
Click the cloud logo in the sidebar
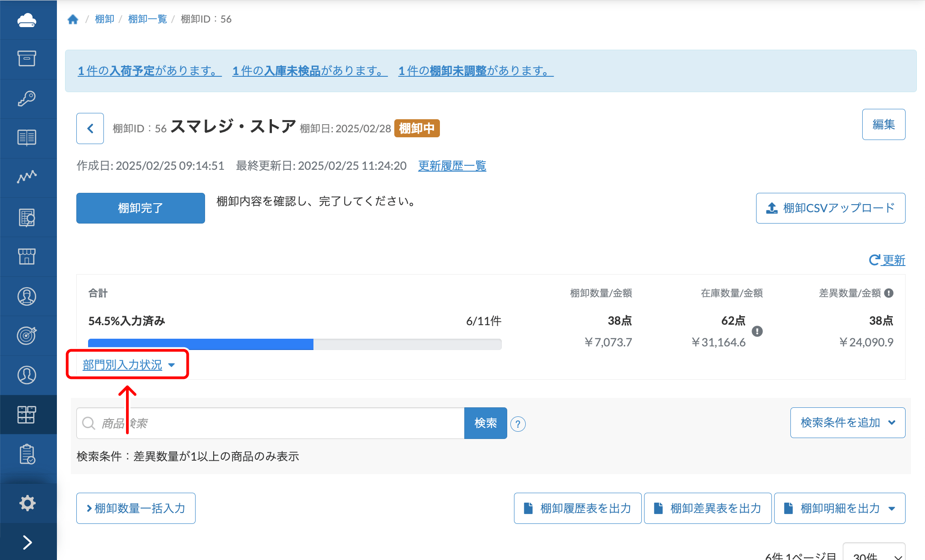pos(27,20)
